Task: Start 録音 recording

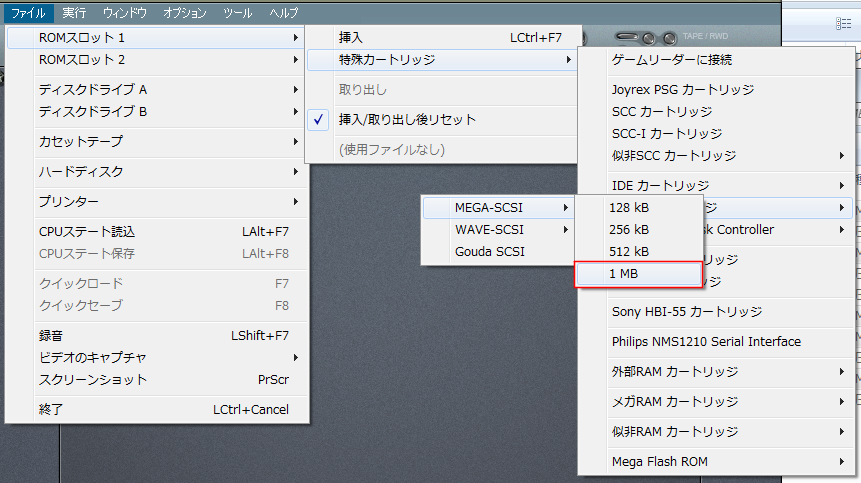Action: 156,335
